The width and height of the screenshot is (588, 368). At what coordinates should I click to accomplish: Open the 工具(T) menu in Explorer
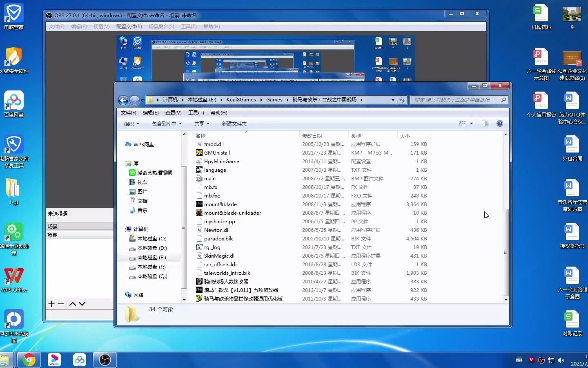tap(196, 113)
